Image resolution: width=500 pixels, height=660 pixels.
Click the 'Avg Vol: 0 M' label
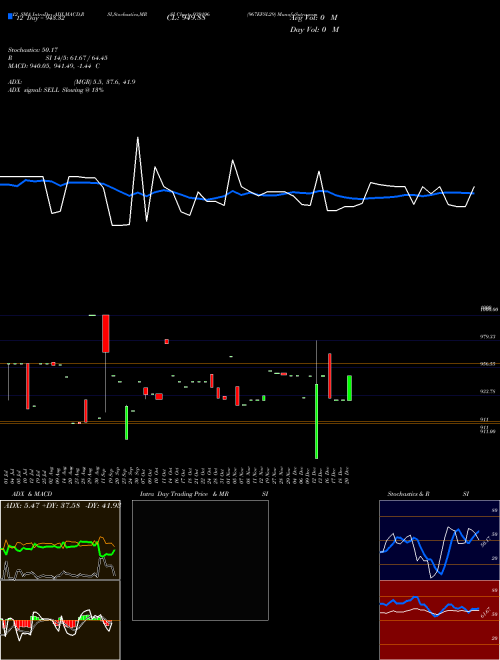click(314, 18)
